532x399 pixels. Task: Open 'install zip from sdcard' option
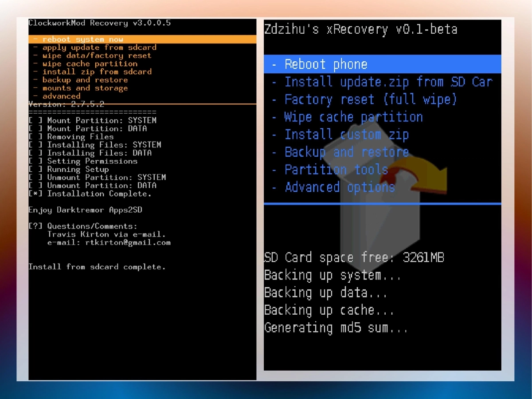tap(97, 72)
